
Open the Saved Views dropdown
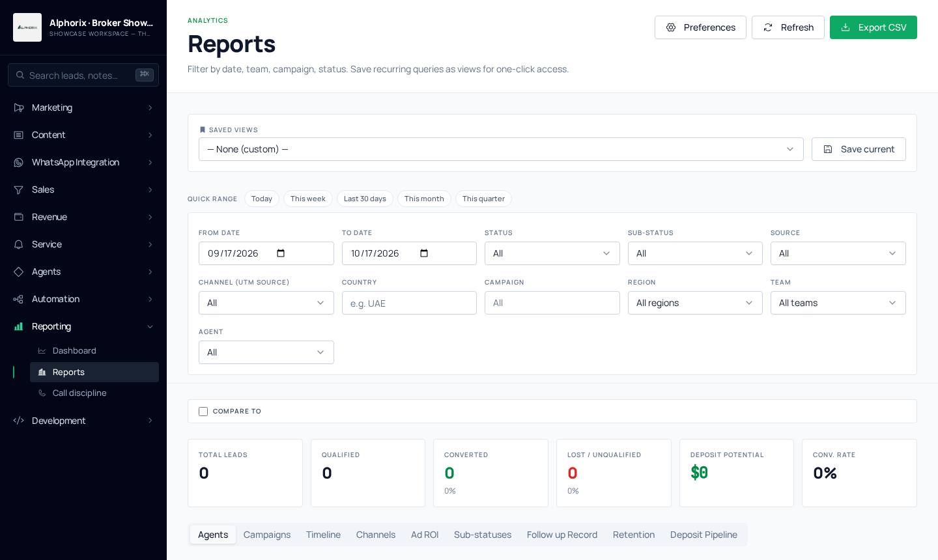(501, 149)
